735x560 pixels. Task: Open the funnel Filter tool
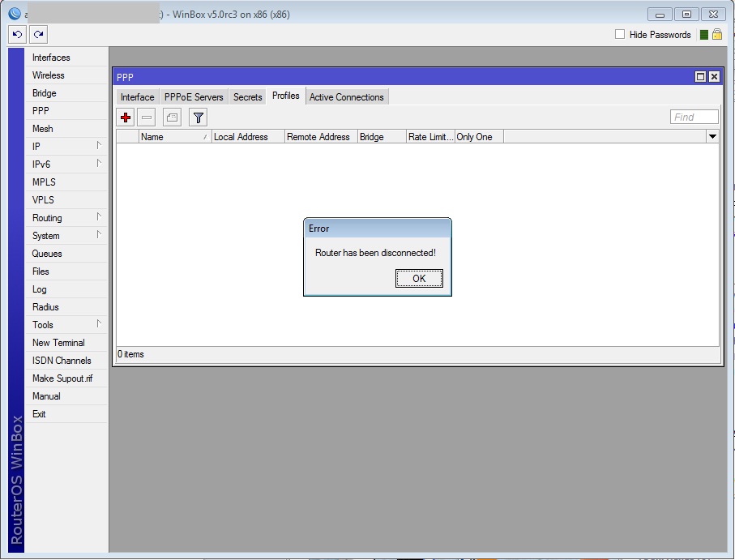[199, 118]
